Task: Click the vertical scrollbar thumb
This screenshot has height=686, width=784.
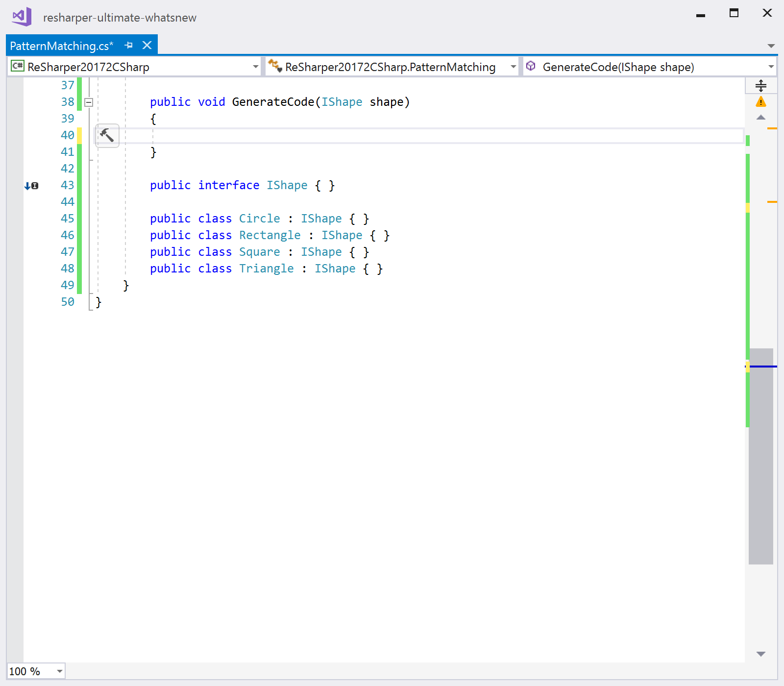Action: 761,456
